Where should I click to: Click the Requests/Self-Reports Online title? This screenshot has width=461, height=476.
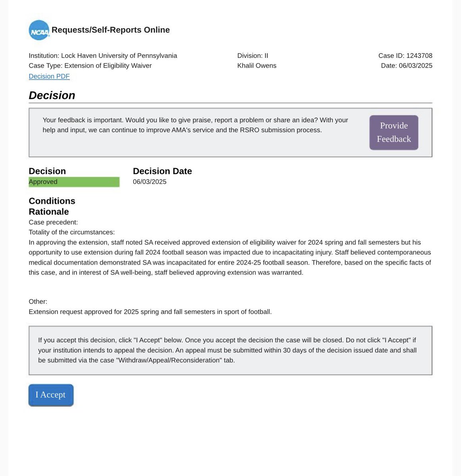(x=111, y=30)
